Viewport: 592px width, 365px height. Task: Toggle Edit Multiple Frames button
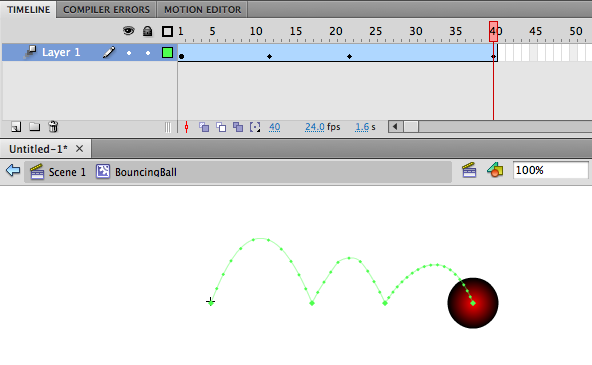(x=238, y=127)
